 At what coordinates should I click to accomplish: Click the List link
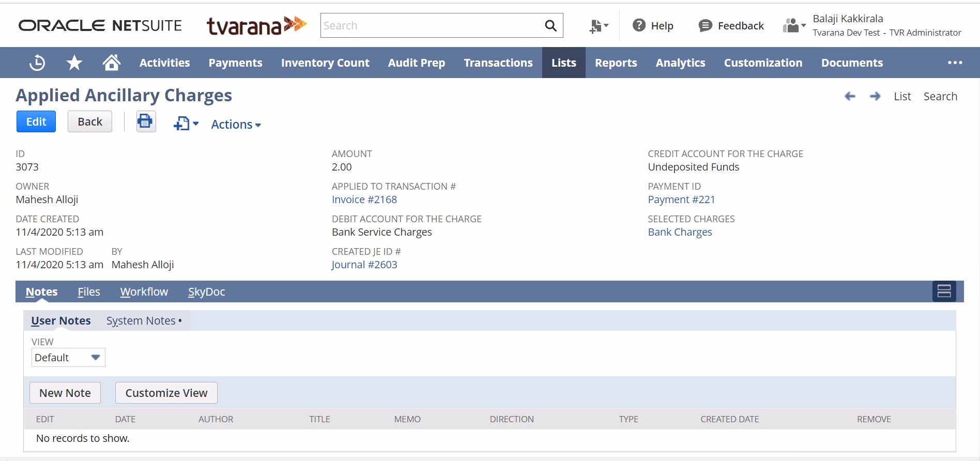click(x=902, y=96)
